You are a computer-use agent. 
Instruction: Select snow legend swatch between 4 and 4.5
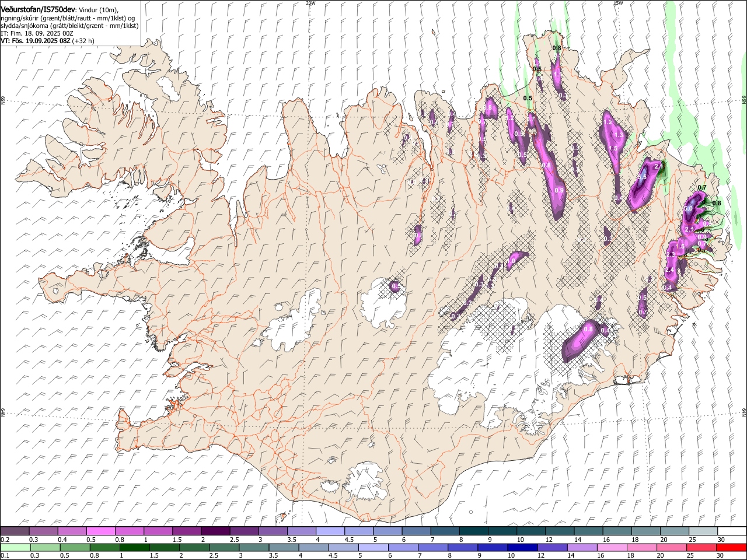coord(330,531)
